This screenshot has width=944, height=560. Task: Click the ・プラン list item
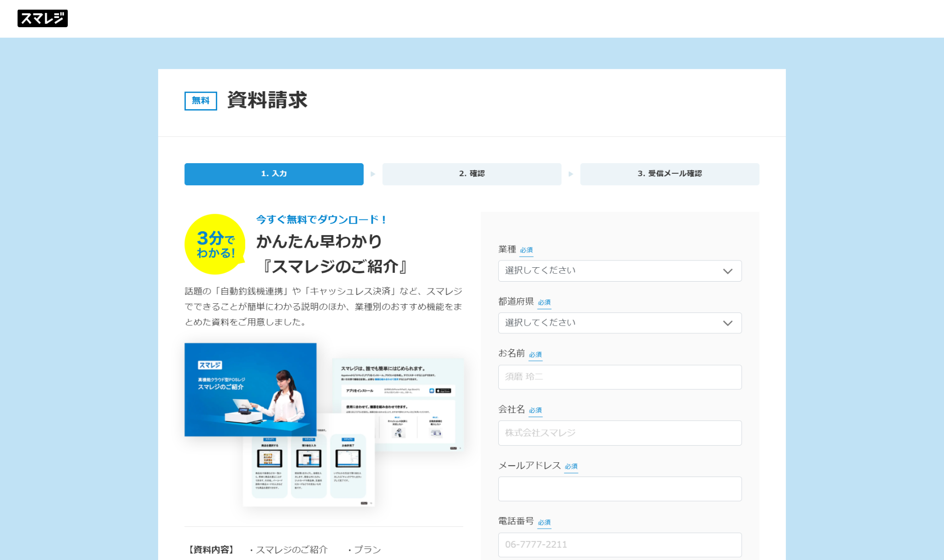(x=364, y=550)
